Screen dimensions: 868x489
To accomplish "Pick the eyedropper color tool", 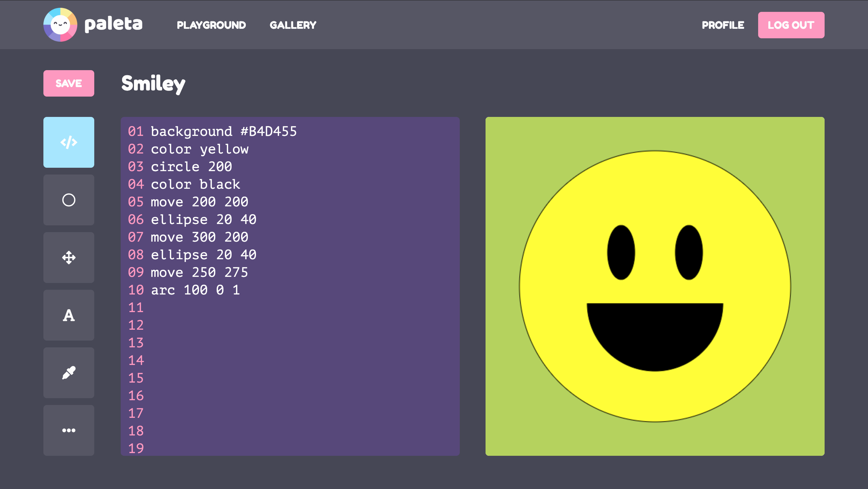I will click(68, 372).
